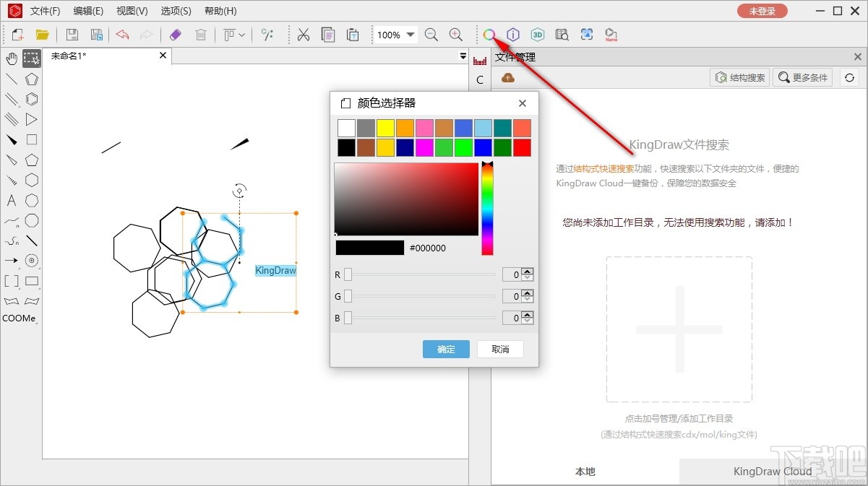Open the zoom level dropdown
The image size is (868, 486).
click(x=410, y=34)
